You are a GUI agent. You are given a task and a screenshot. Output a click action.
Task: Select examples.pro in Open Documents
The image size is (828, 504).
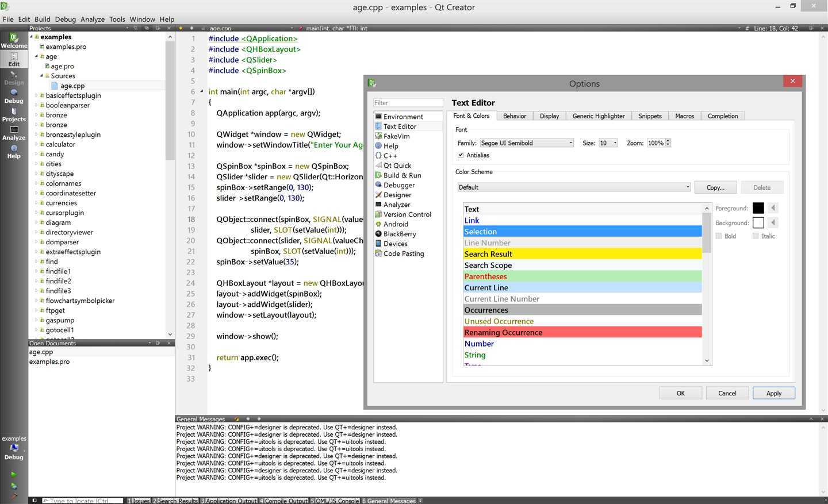click(x=49, y=362)
